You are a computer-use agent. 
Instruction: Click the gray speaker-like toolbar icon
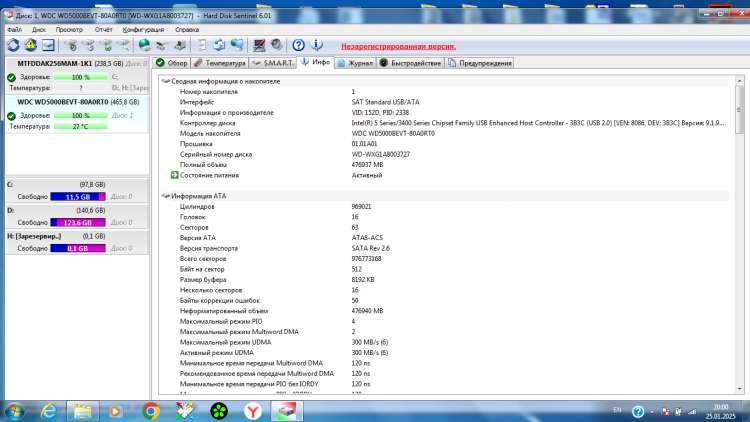(x=276, y=45)
